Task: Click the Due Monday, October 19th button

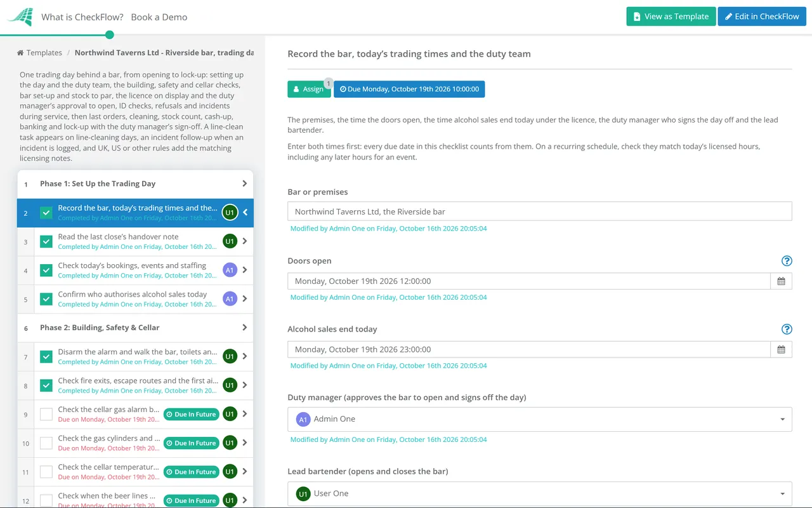Action: (409, 89)
